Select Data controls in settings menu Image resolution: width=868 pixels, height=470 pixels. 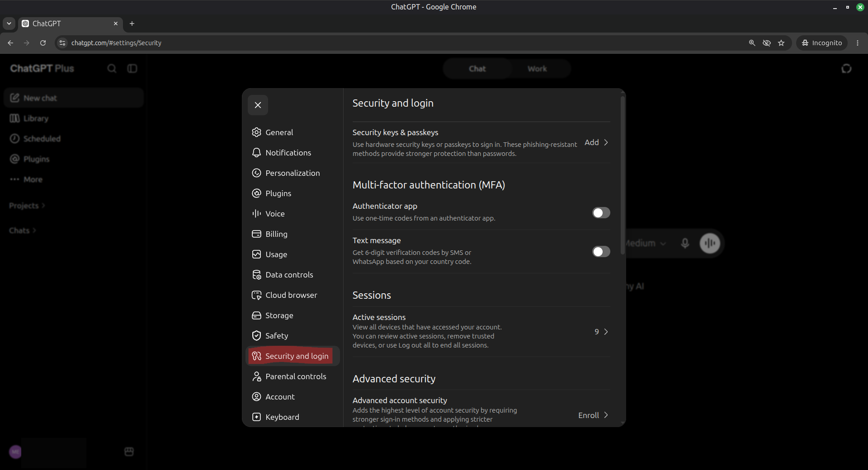(x=292, y=275)
